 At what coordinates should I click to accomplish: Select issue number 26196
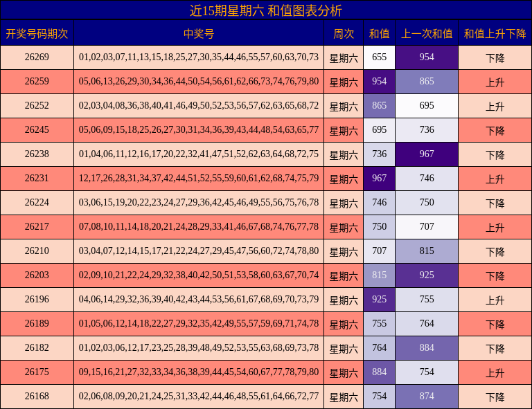tap(37, 299)
